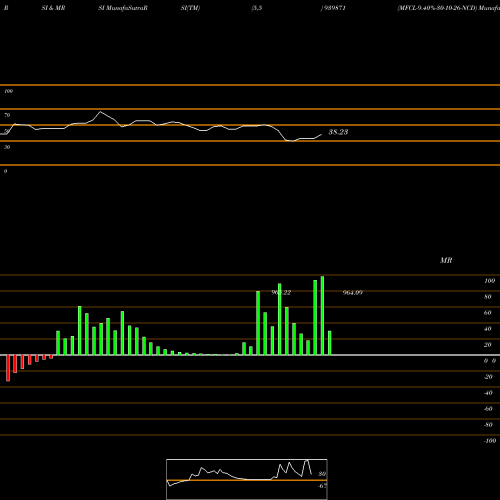The width and height of the screenshot is (500, 500).
Task: Click the '939871' code in header
Action: click(334, 8)
